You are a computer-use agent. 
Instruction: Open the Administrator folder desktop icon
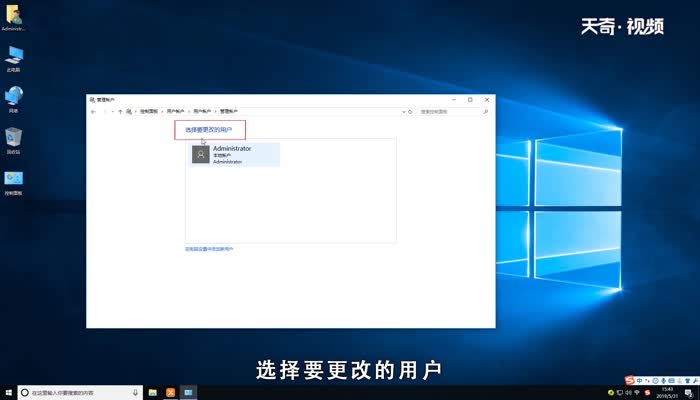click(13, 18)
